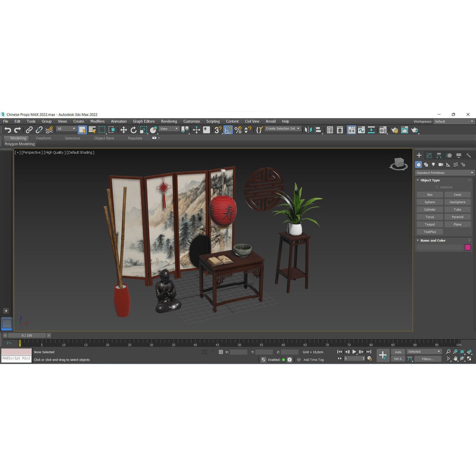476x476 pixels.
Task: Switch to the Object Paint ribbon tab
Action: click(104, 138)
